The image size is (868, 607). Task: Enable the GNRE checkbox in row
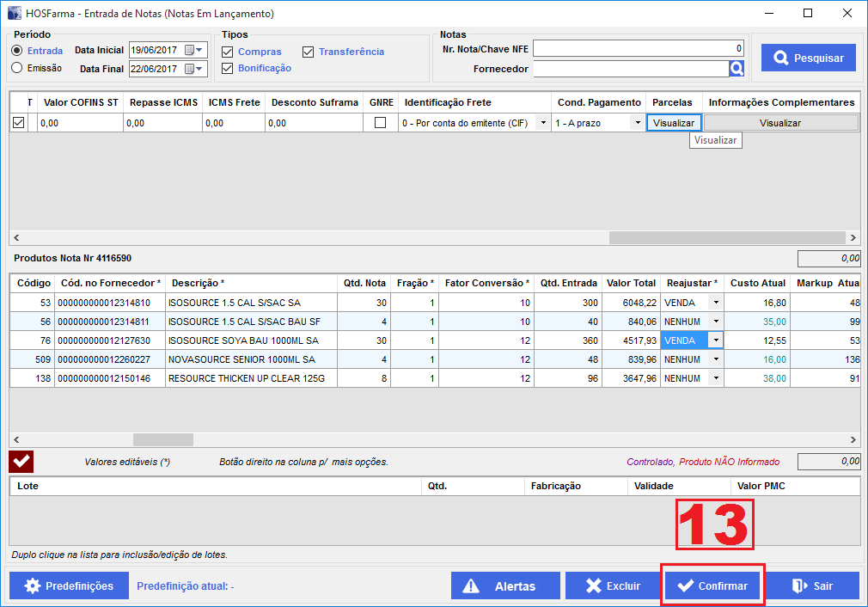pyautogui.click(x=380, y=123)
